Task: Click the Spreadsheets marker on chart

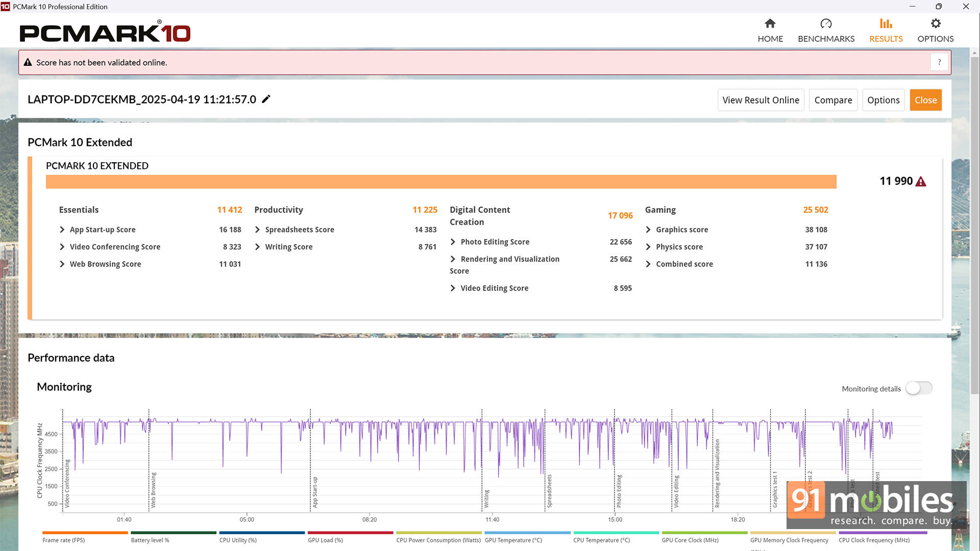Action: (x=549, y=491)
